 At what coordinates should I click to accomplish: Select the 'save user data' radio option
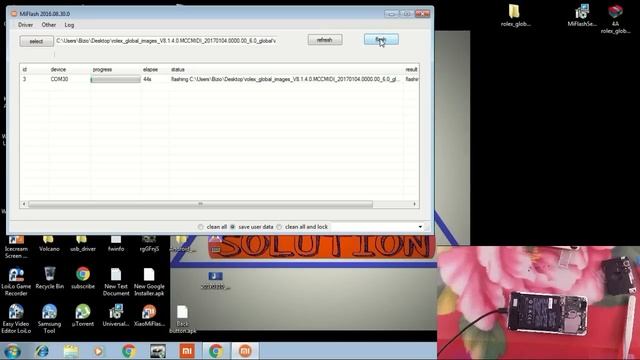[x=233, y=227]
